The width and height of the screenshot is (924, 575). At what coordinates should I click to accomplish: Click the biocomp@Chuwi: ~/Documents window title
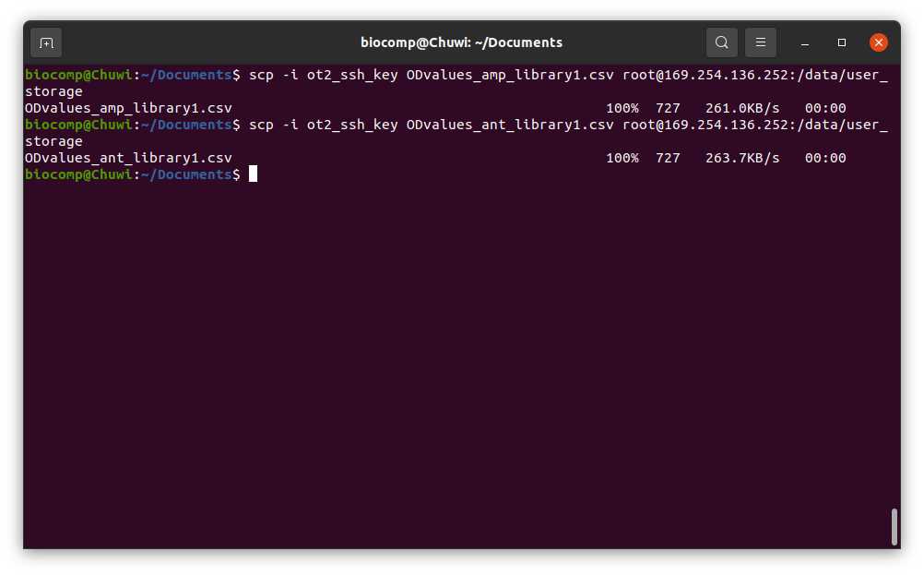pos(461,42)
